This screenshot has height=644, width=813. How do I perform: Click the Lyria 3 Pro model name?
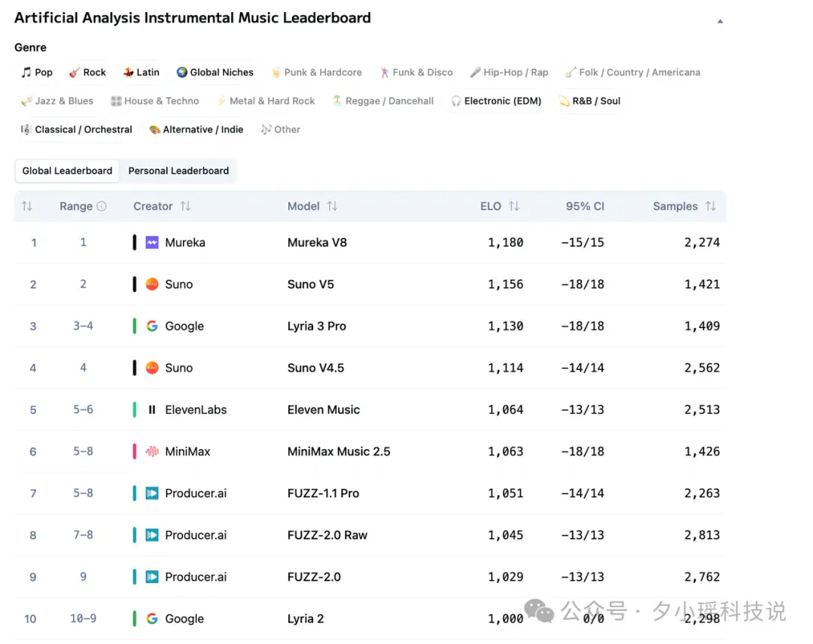(x=317, y=326)
